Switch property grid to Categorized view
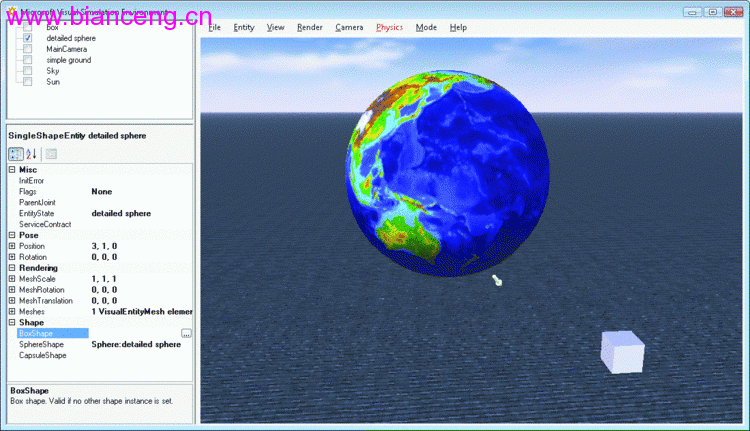The height and width of the screenshot is (431, 750). point(16,154)
